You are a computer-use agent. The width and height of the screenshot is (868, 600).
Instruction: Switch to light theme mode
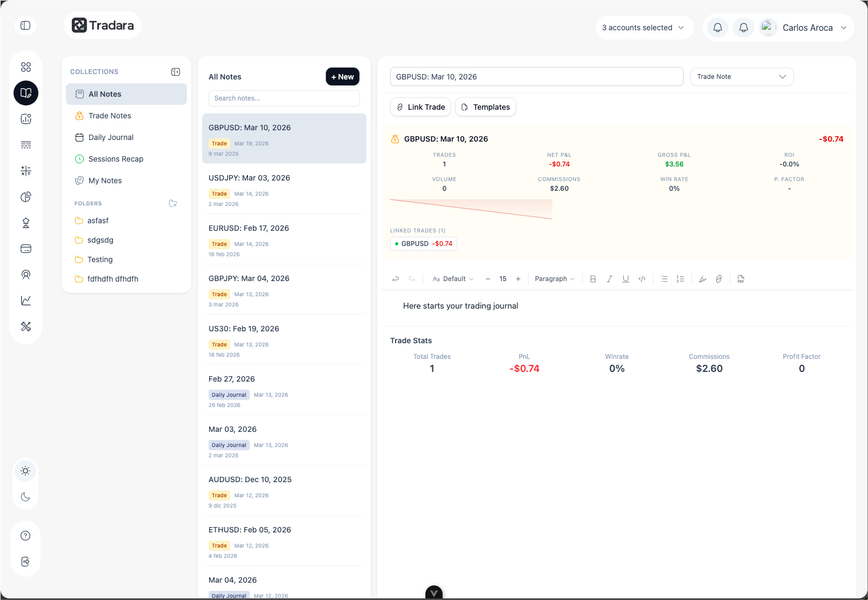pos(25,471)
